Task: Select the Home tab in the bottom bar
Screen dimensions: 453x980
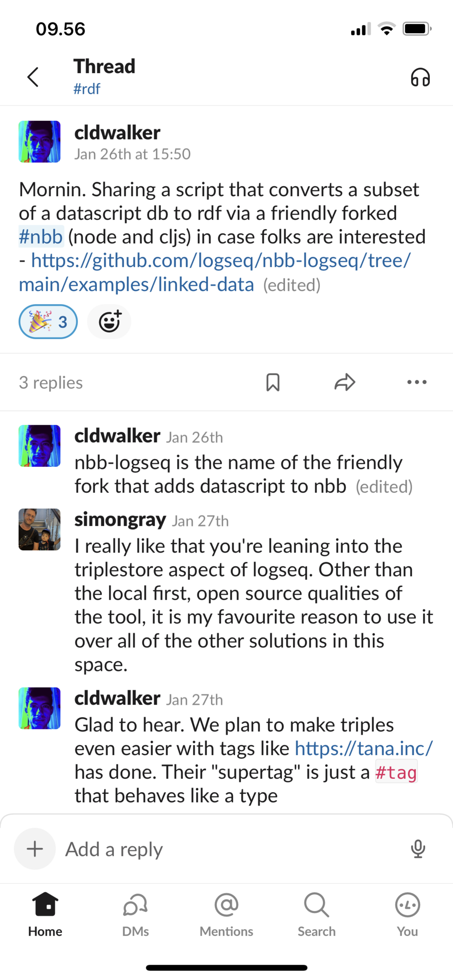Action: click(45, 915)
